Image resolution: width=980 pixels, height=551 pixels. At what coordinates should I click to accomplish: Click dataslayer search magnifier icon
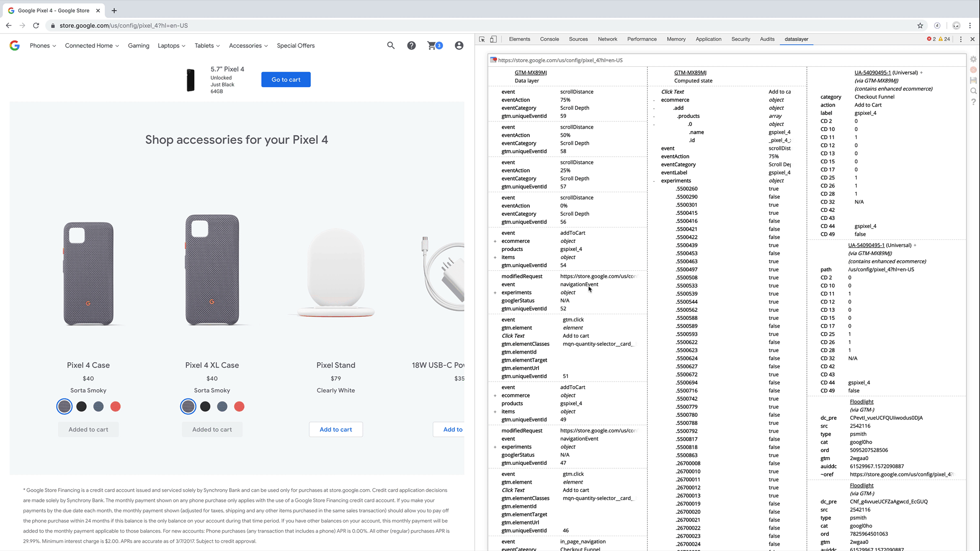click(x=973, y=91)
